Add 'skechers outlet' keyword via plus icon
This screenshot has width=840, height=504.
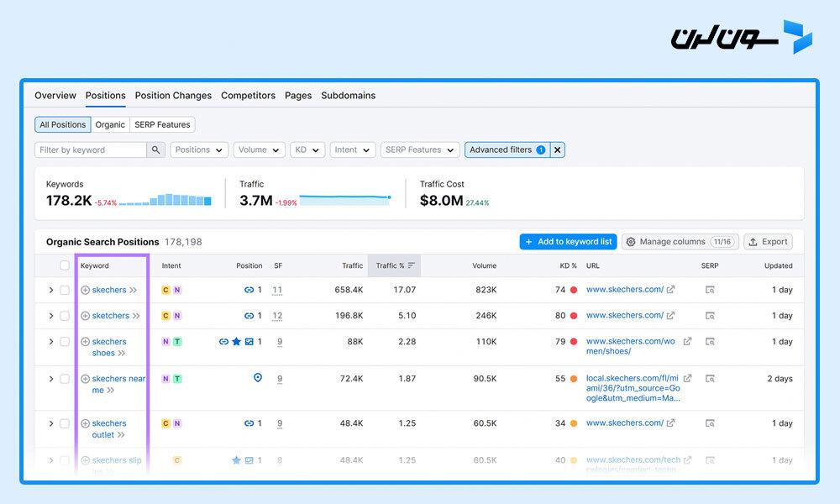coord(85,423)
